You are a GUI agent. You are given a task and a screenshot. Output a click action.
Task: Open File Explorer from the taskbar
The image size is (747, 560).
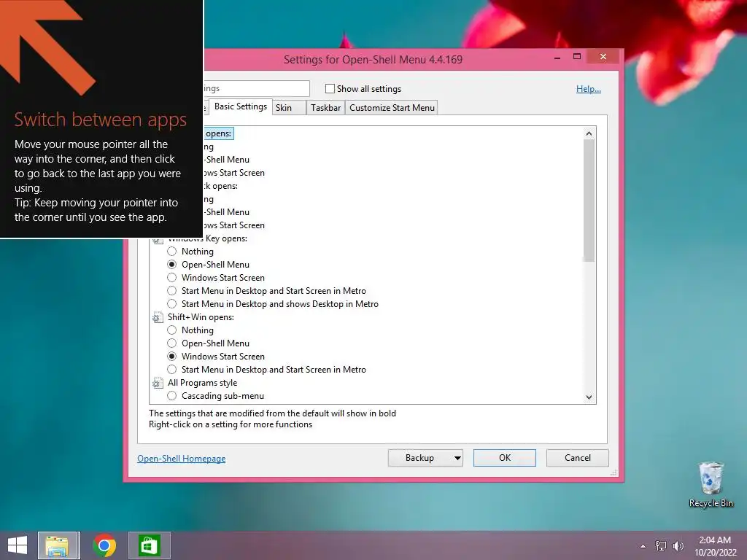click(x=57, y=545)
